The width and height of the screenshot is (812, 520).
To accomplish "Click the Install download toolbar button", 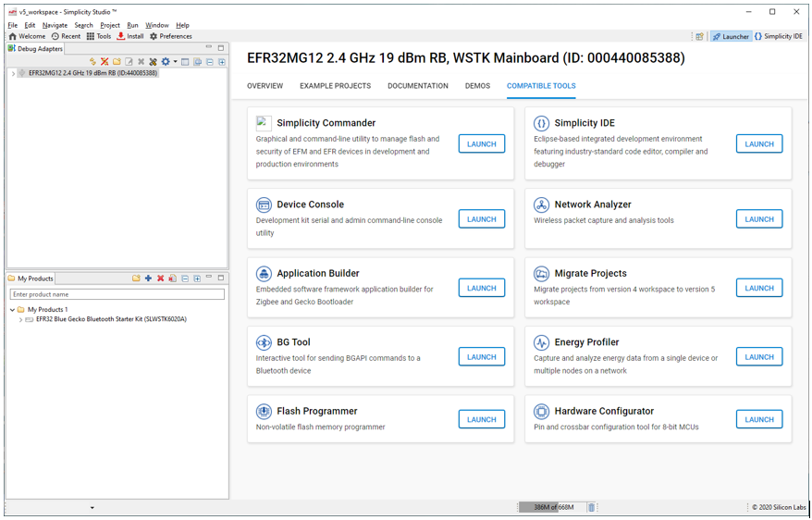I will (130, 36).
